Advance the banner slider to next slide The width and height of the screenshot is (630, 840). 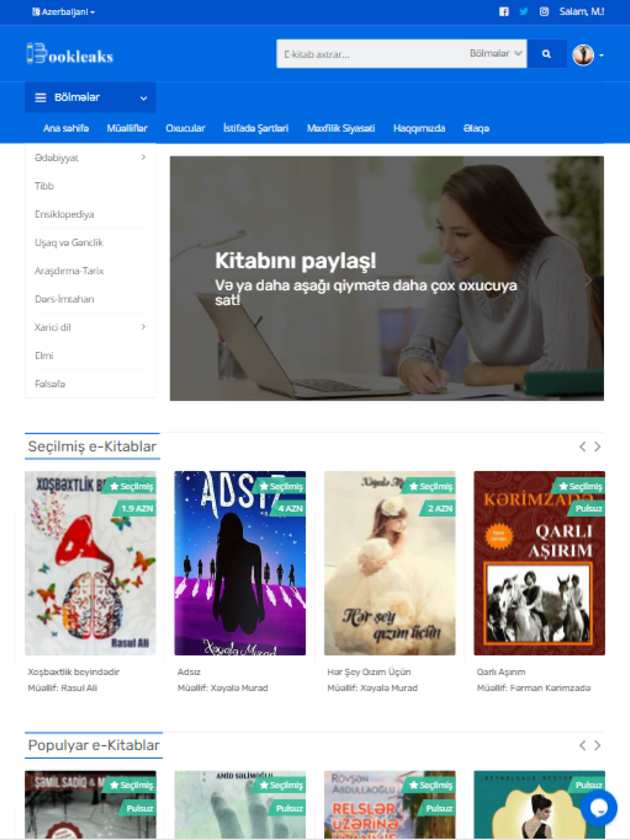(x=588, y=280)
